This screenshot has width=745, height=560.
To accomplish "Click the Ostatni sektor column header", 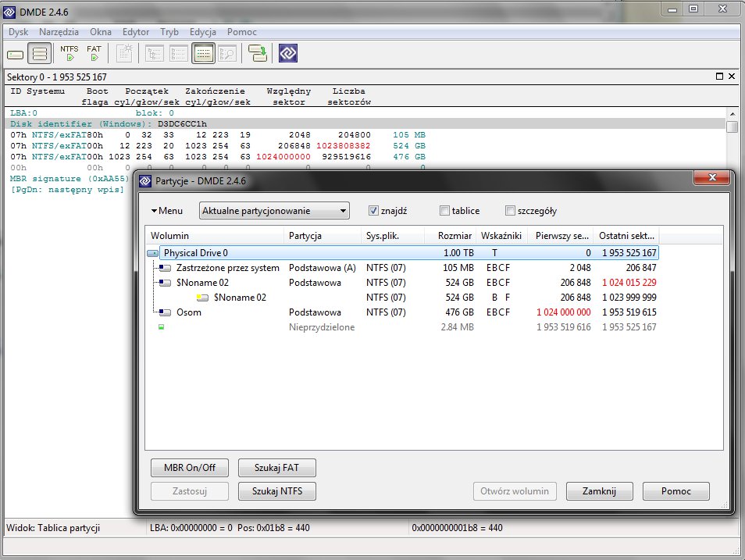I will 626,235.
